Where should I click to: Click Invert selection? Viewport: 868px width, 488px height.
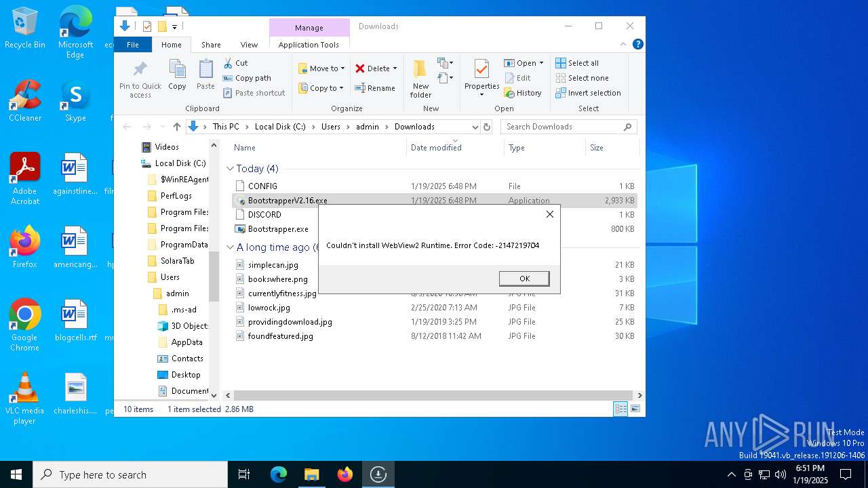tap(588, 93)
